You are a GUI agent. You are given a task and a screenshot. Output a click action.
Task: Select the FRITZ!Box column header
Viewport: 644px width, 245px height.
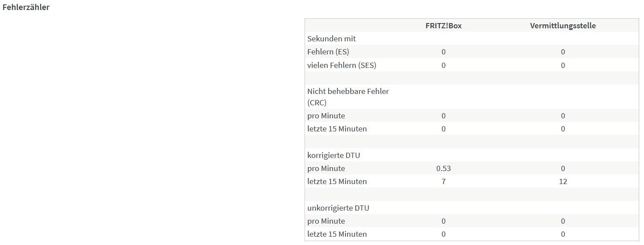click(443, 26)
